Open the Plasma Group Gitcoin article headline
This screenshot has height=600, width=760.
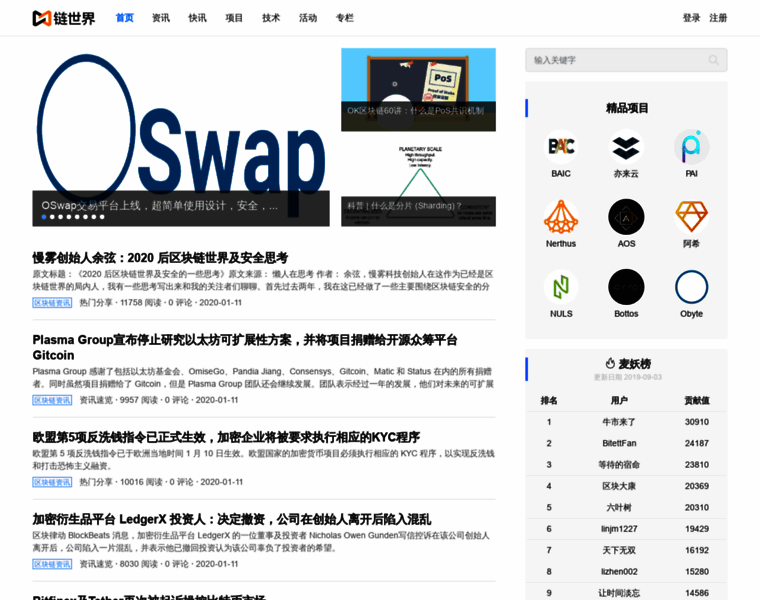pos(245,347)
